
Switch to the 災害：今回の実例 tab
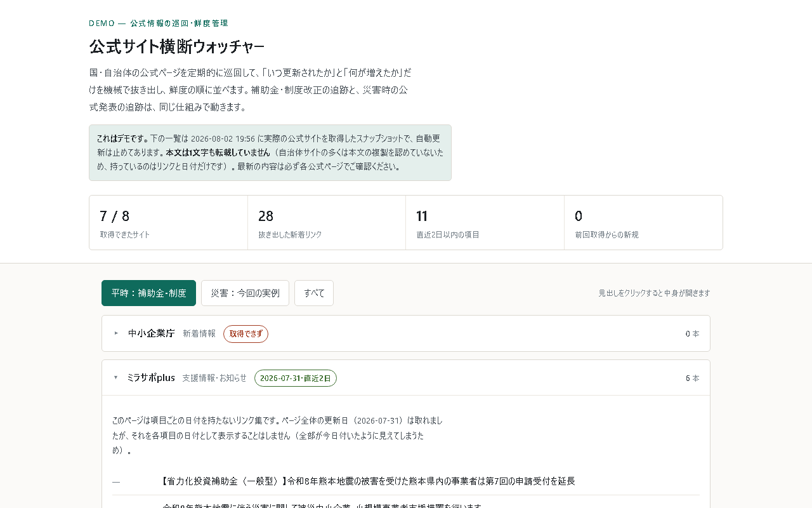tap(245, 293)
